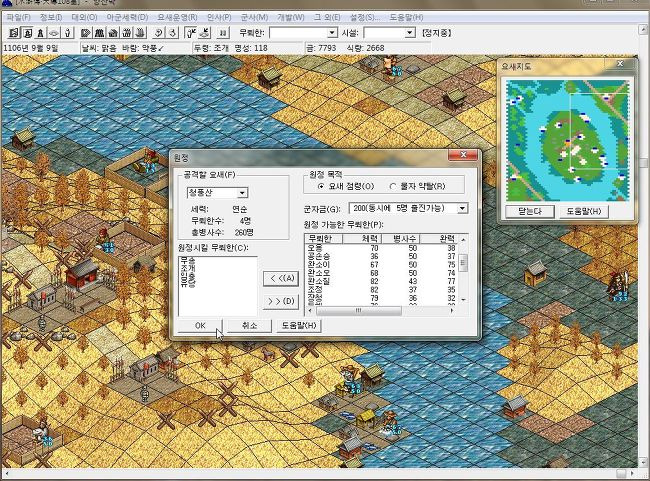The height and width of the screenshot is (481, 650).
Task: Click the <<(A) add button
Action: tap(281, 278)
